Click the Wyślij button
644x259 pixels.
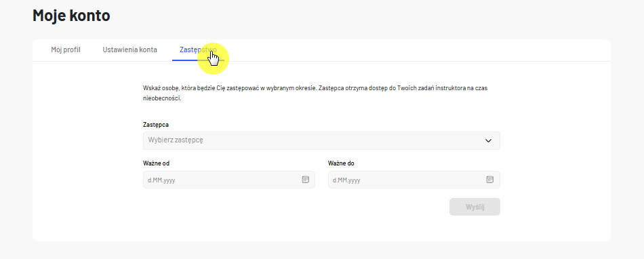tap(475, 207)
